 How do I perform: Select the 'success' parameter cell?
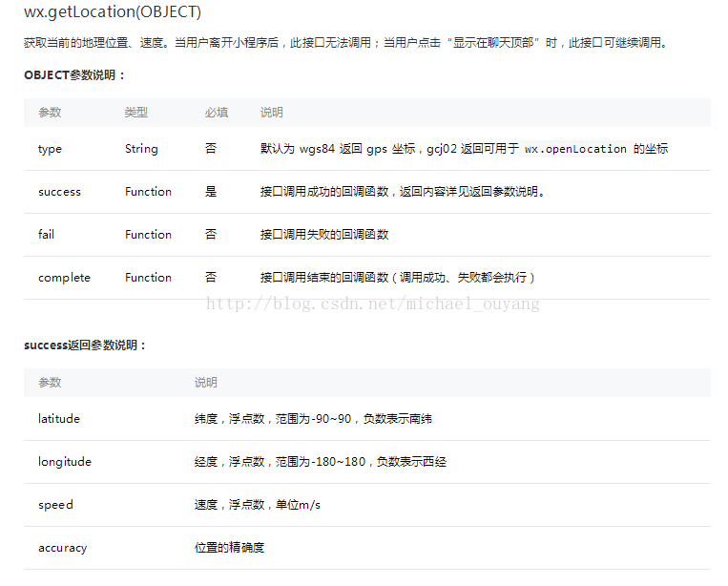[59, 192]
